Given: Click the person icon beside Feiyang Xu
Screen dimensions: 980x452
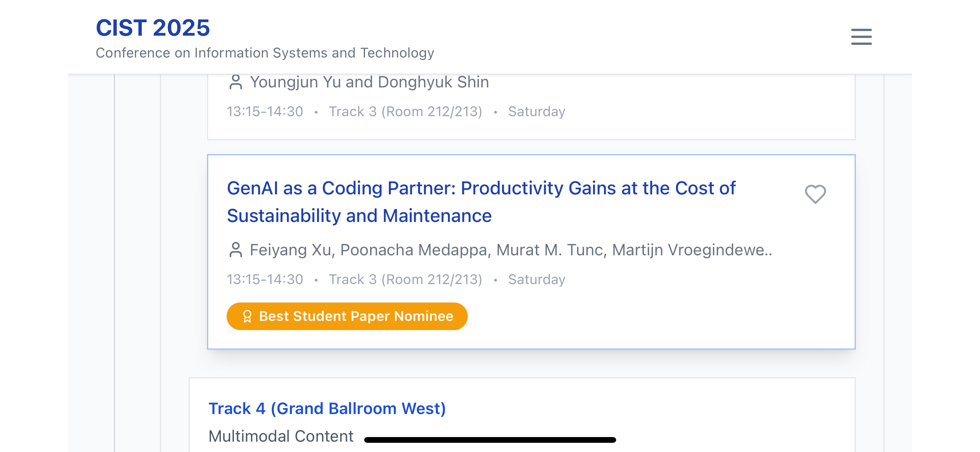Looking at the screenshot, I should 235,250.
